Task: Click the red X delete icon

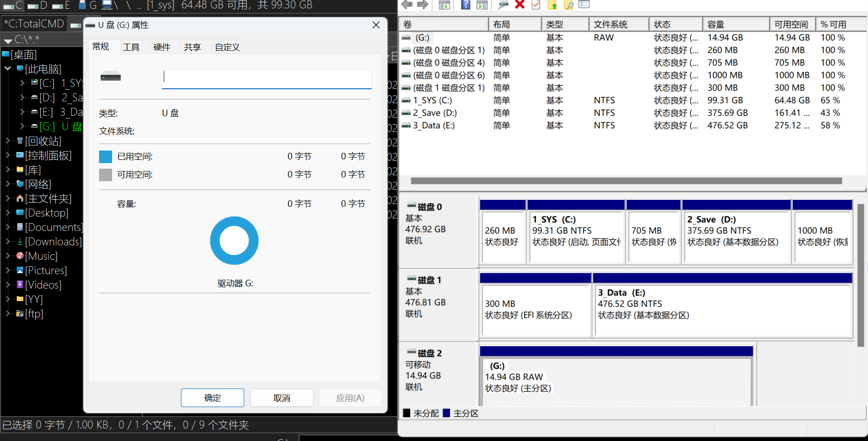Action: [520, 5]
